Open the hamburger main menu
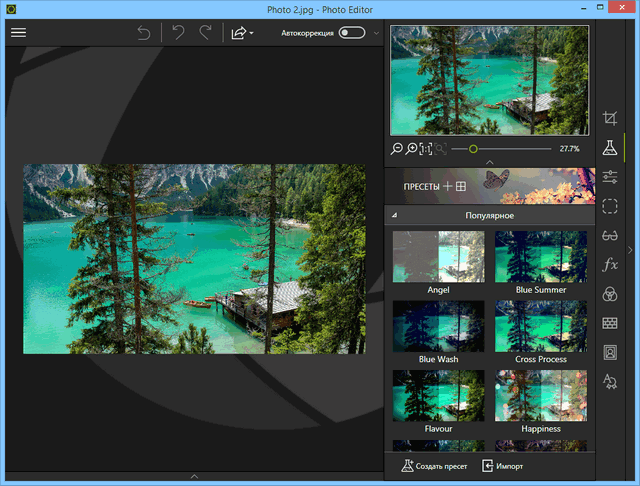The width and height of the screenshot is (640, 486). (18, 32)
